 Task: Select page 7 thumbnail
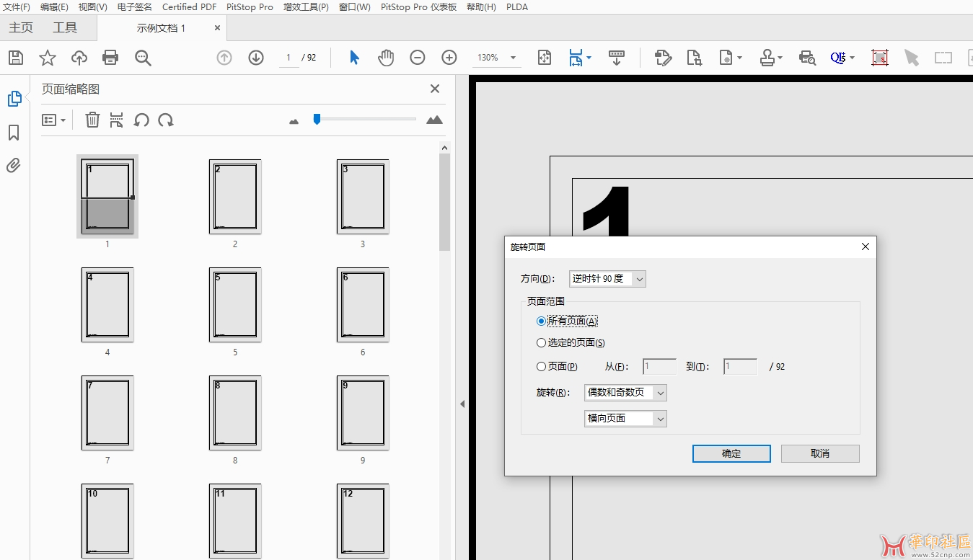click(x=107, y=414)
